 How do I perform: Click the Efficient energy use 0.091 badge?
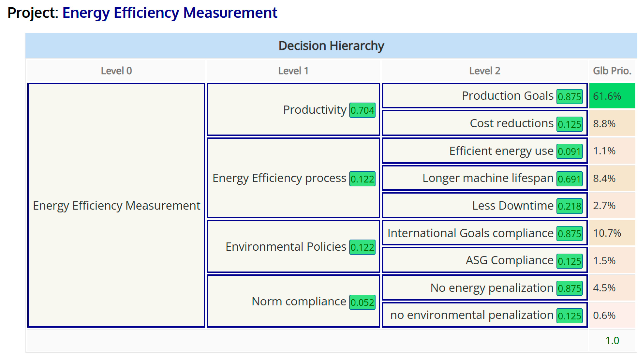pos(569,151)
